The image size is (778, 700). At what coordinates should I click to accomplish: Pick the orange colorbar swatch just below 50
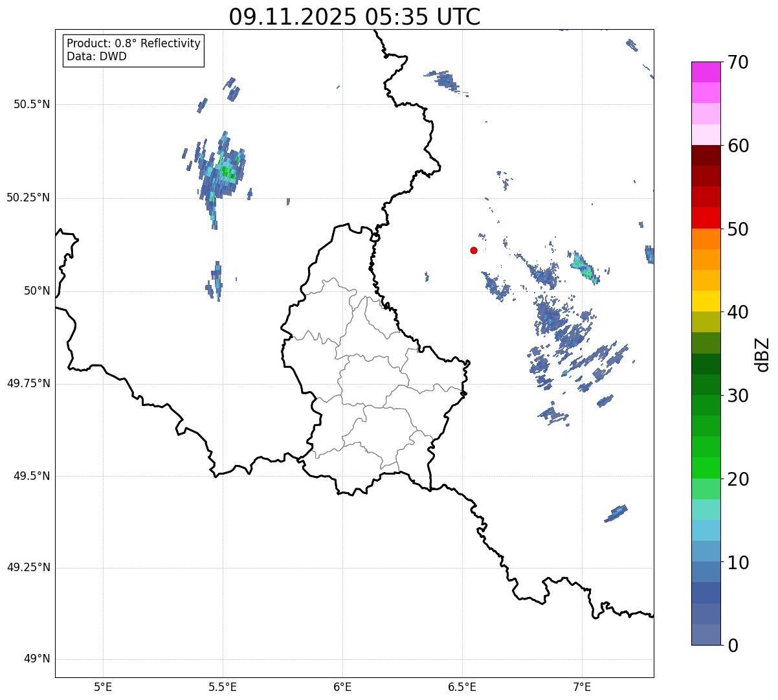[x=706, y=239]
